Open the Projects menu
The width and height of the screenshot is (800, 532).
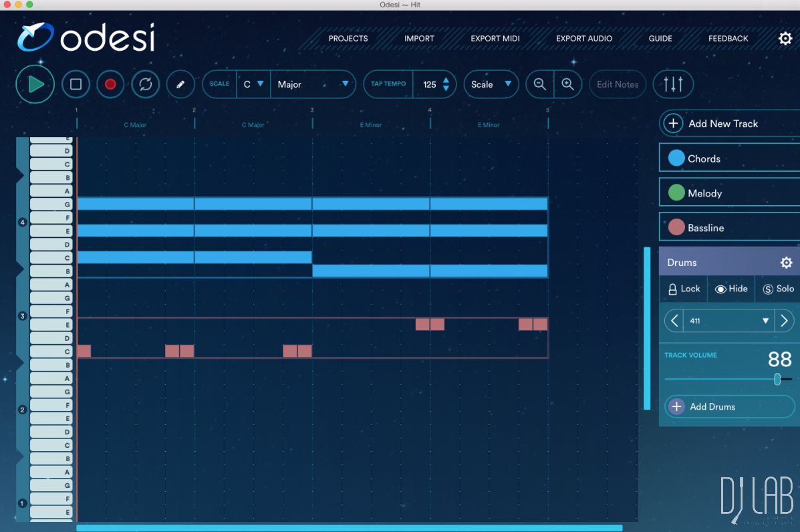[x=348, y=38]
